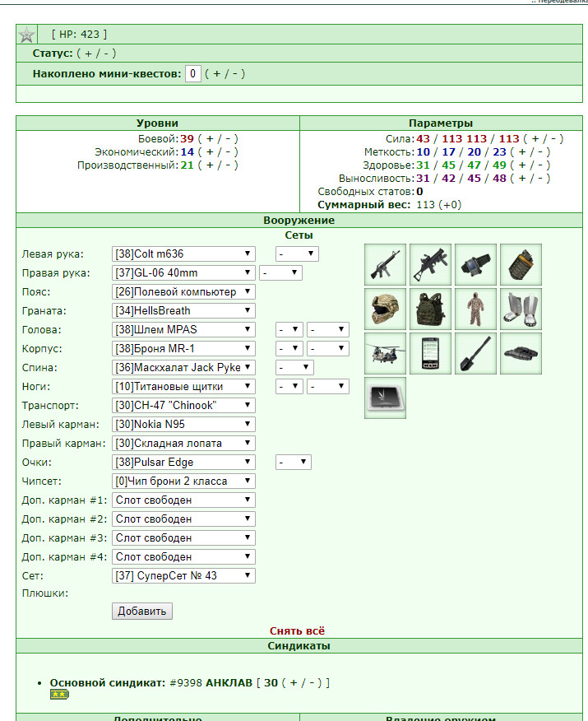The height and width of the screenshot is (721, 588).
Task: Increase the Производственный level with plus
Action: pos(210,165)
